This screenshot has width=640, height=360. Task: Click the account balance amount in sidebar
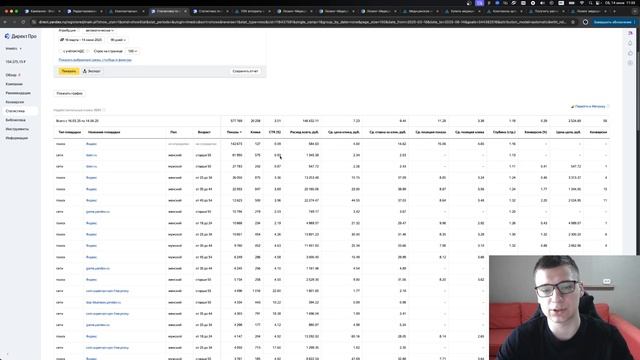[x=16, y=62]
